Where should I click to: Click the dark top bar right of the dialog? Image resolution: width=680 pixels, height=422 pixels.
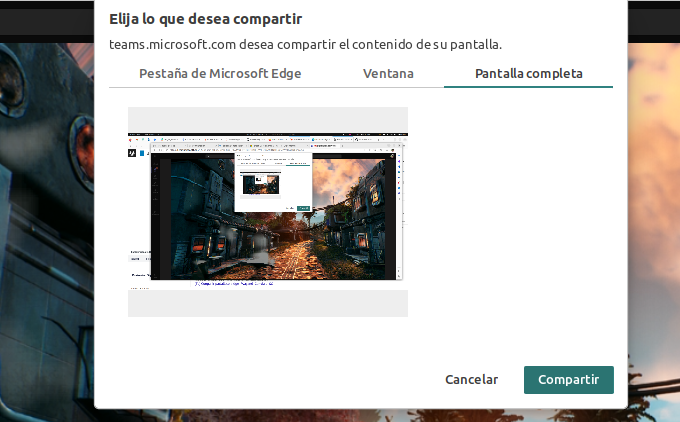(654, 18)
